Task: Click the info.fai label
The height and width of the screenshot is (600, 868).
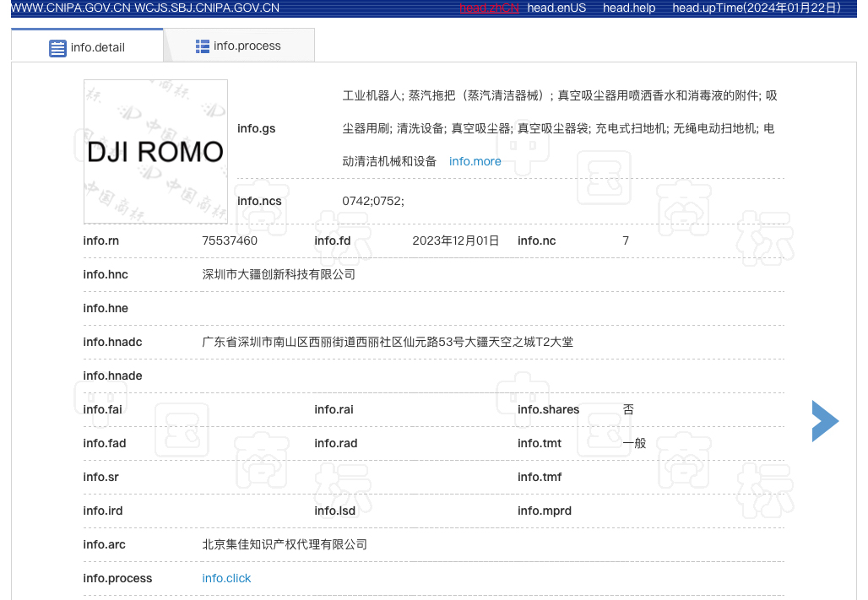Action: coord(102,409)
